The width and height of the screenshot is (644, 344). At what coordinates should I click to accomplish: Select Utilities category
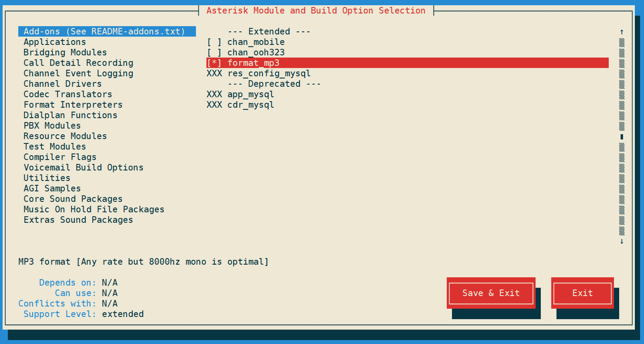tap(47, 178)
